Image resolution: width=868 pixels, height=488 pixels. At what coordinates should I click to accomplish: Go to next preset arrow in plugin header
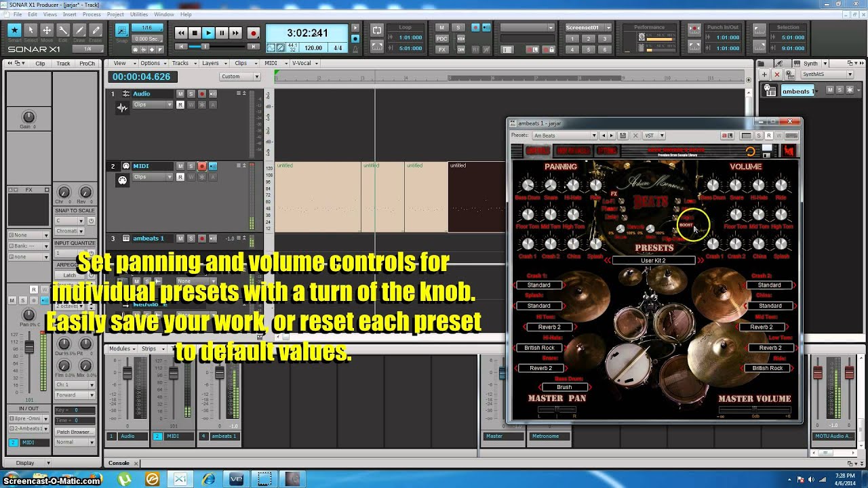[x=611, y=136]
